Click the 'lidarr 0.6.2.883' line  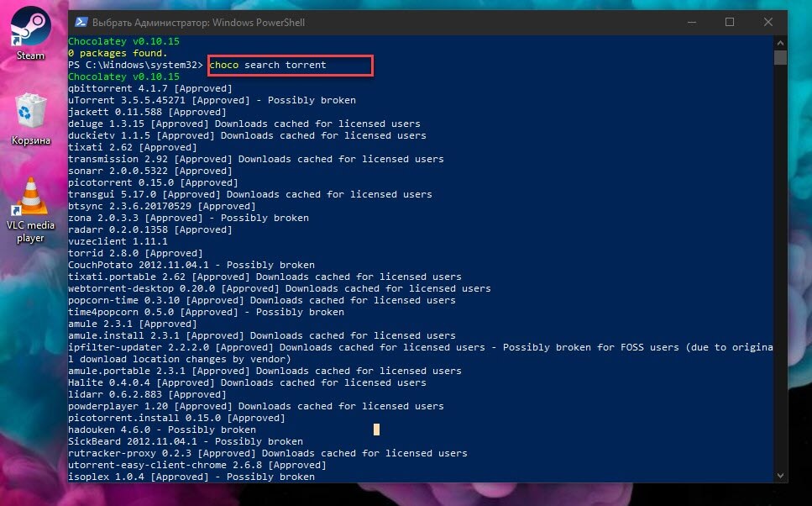[147, 394]
